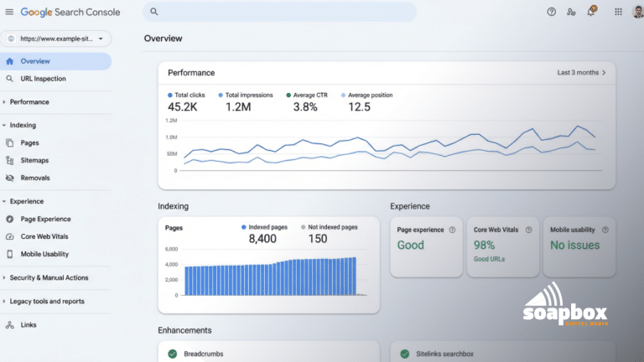Click the Mobile Usability phone icon
Viewport: 644px width, 362px height.
pos(10,254)
